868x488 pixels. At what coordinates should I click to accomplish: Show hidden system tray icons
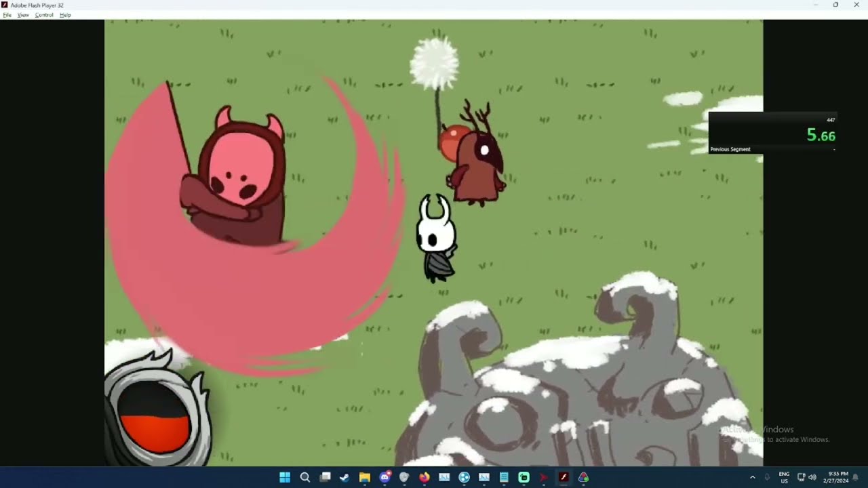(752, 477)
